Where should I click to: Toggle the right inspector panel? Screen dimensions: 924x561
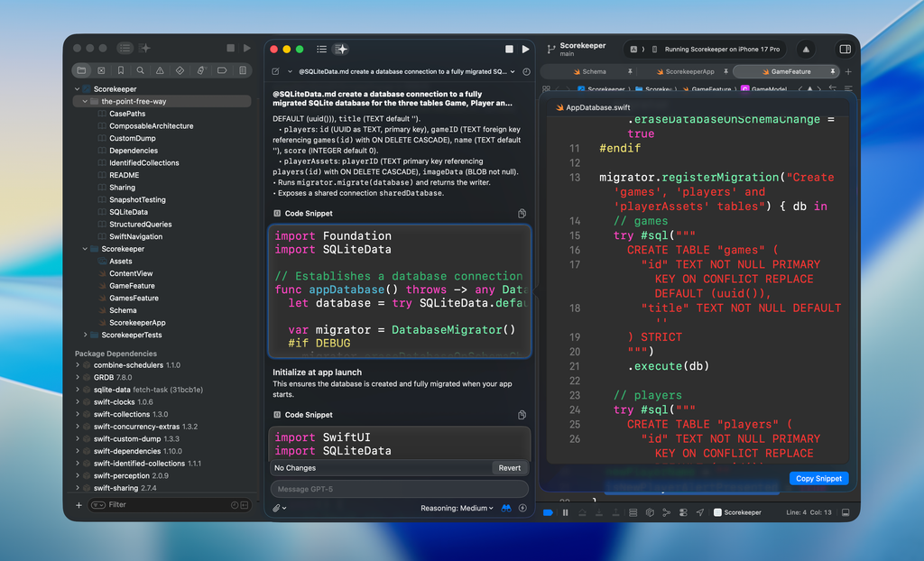(845, 49)
